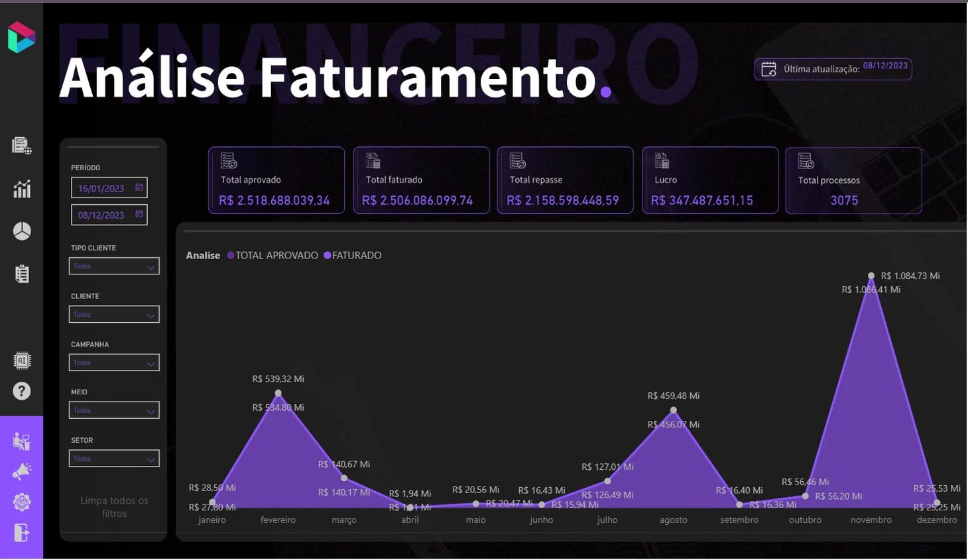The height and width of the screenshot is (560, 968).
Task: Open the clipboard checklist sidebar icon
Action: (x=22, y=274)
